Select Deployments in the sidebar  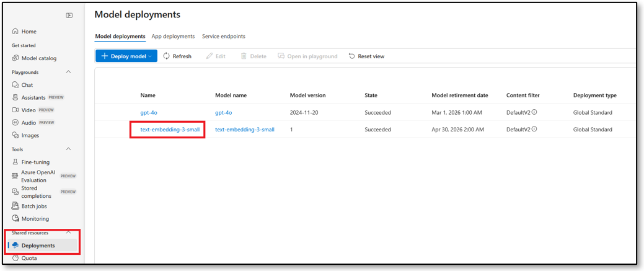[x=42, y=246]
